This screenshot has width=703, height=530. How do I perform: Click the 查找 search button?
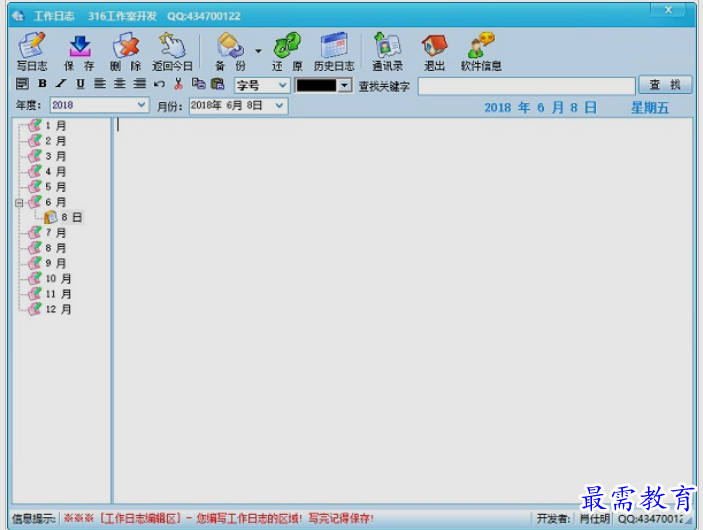tap(665, 85)
